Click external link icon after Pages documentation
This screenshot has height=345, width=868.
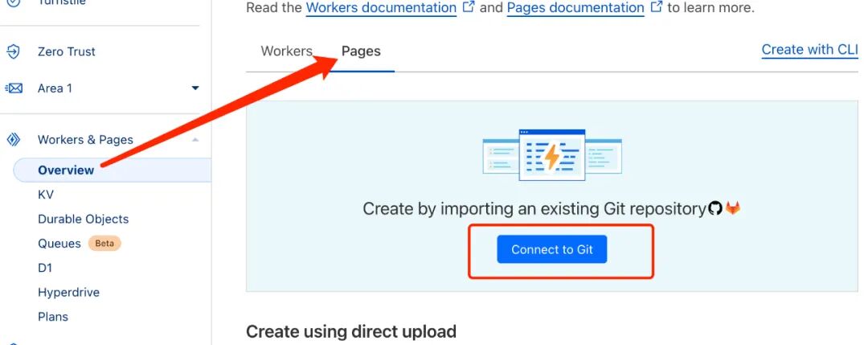tap(656, 7)
